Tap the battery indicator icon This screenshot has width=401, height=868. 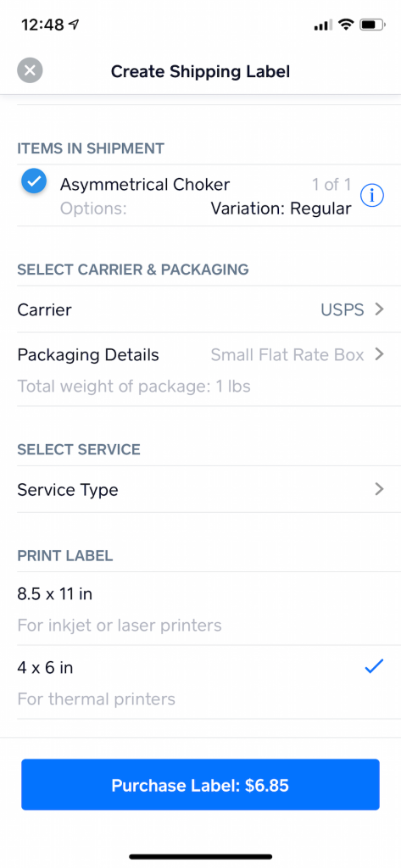point(371,25)
